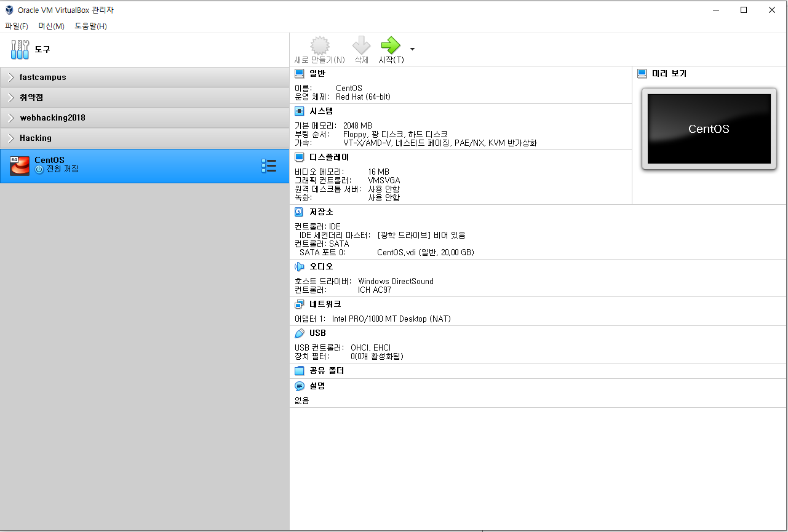This screenshot has height=532, width=788.
Task: Click the Description (설명) speech bubble icon
Action: click(x=300, y=386)
